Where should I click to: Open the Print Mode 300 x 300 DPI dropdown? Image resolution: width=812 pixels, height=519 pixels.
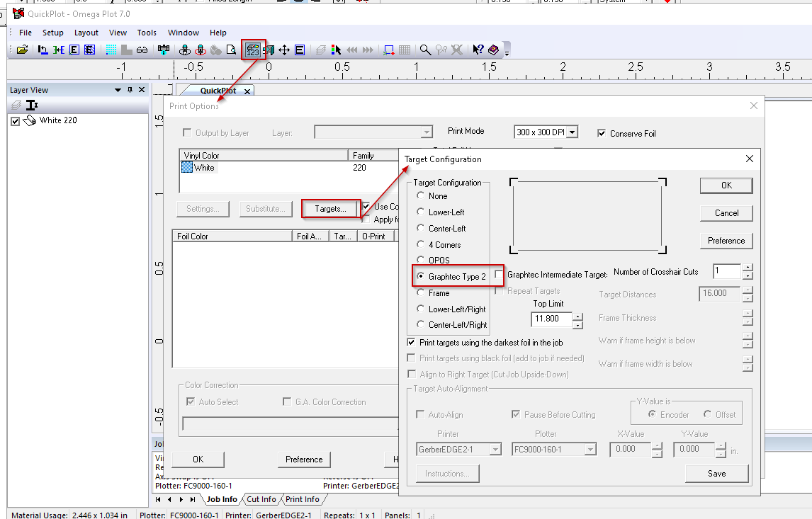572,132
